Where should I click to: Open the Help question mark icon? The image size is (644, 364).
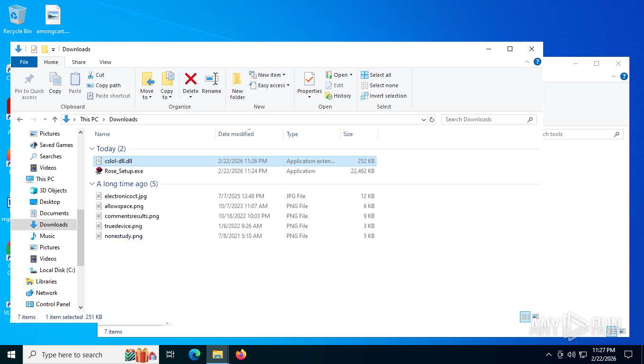tap(537, 62)
